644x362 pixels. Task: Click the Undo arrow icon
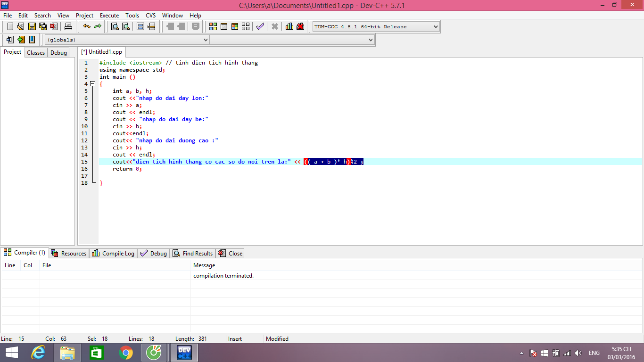[x=87, y=26]
